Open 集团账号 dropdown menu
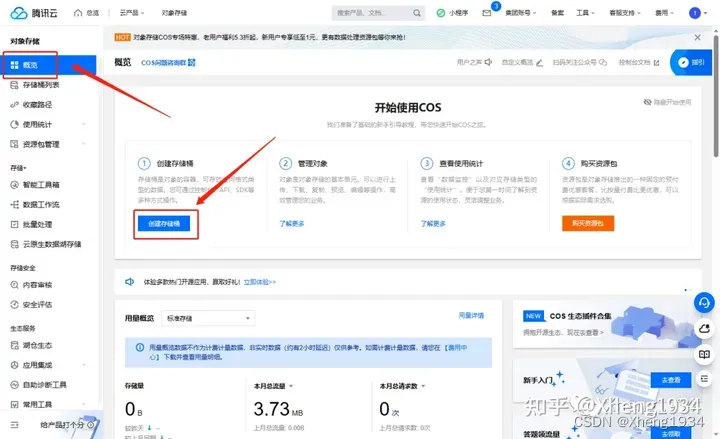This screenshot has width=720, height=439. tap(521, 13)
